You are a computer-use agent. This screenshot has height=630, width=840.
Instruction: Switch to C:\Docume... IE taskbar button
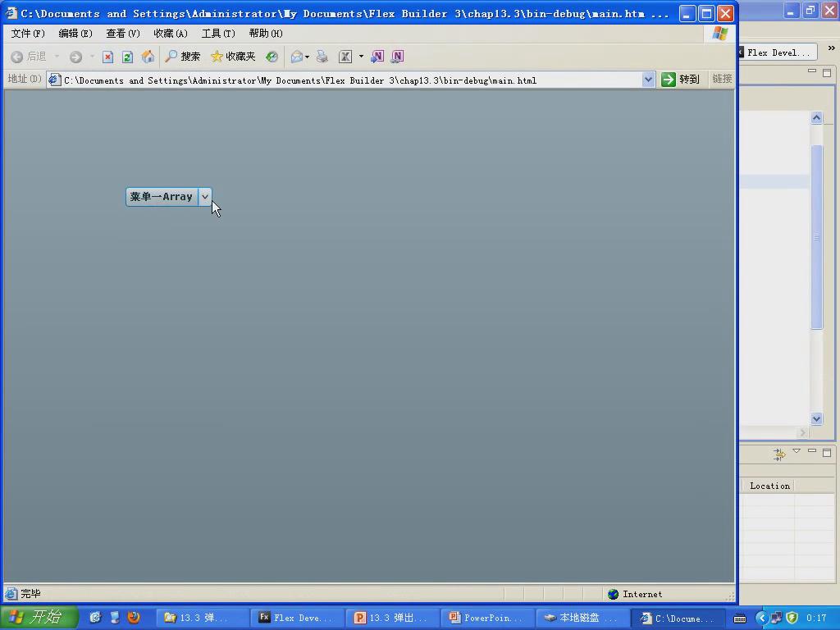click(x=677, y=618)
